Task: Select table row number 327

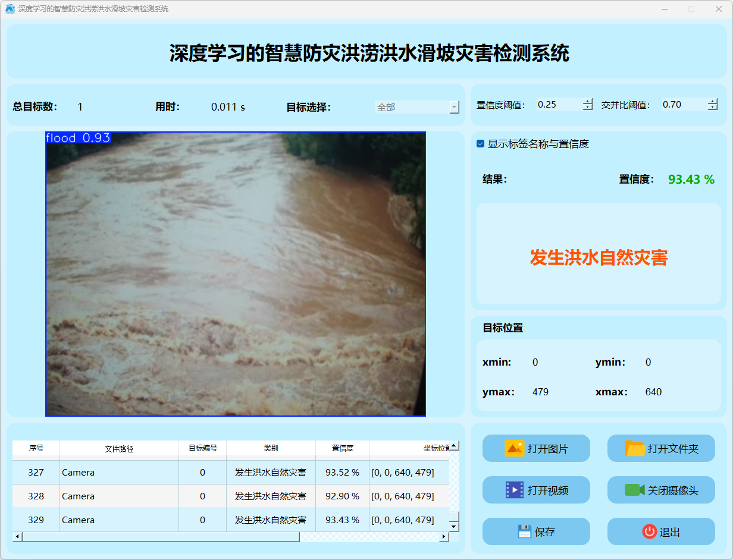Action: [x=36, y=473]
